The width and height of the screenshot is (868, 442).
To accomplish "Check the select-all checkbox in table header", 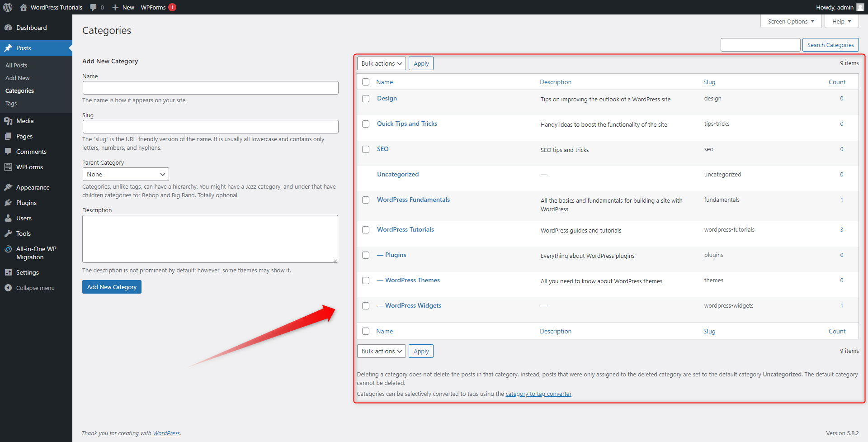I will click(x=366, y=82).
